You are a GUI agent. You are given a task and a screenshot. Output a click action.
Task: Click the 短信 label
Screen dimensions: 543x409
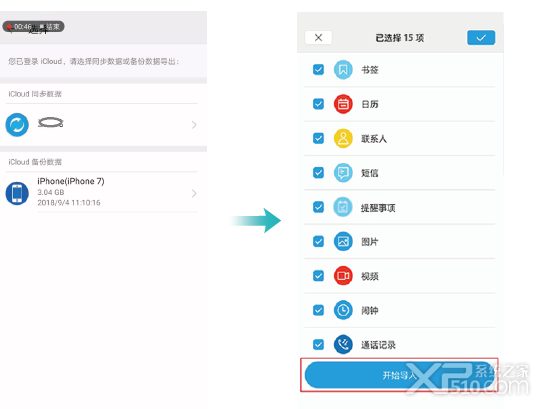pyautogui.click(x=370, y=173)
